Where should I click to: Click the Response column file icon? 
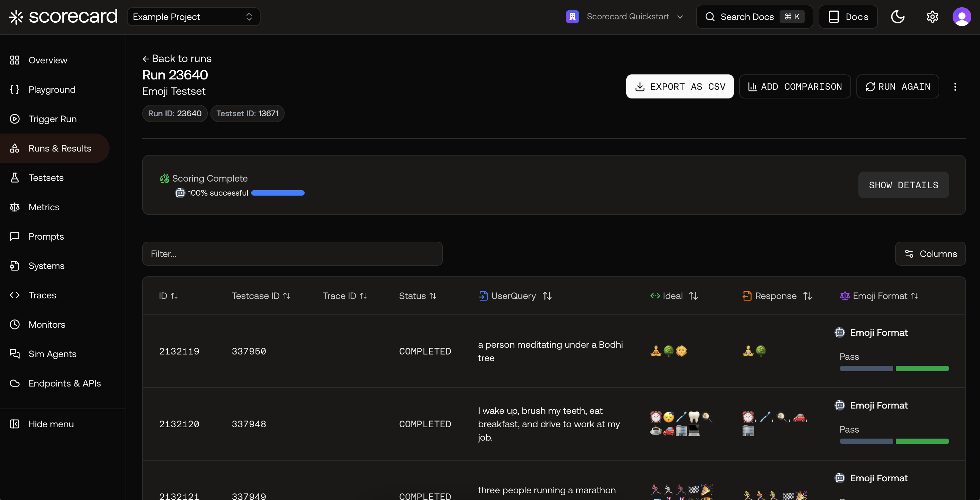click(x=747, y=296)
